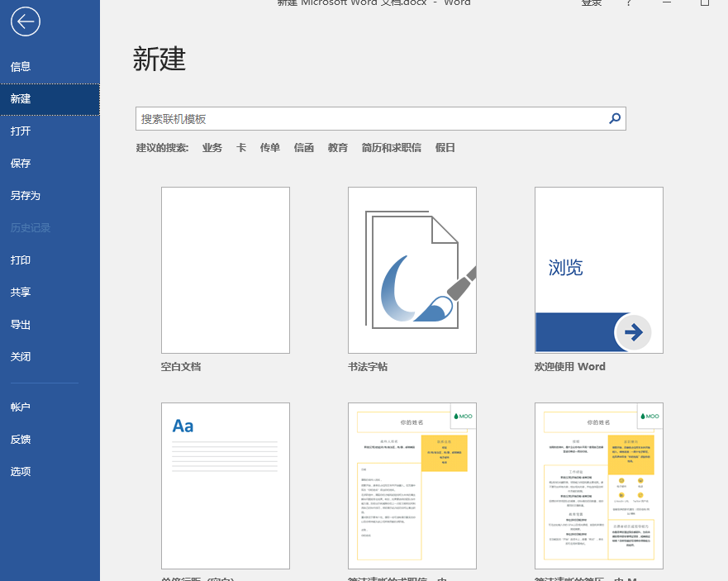Click 关闭 to close the document
This screenshot has height=581, width=728.
[x=50, y=357]
